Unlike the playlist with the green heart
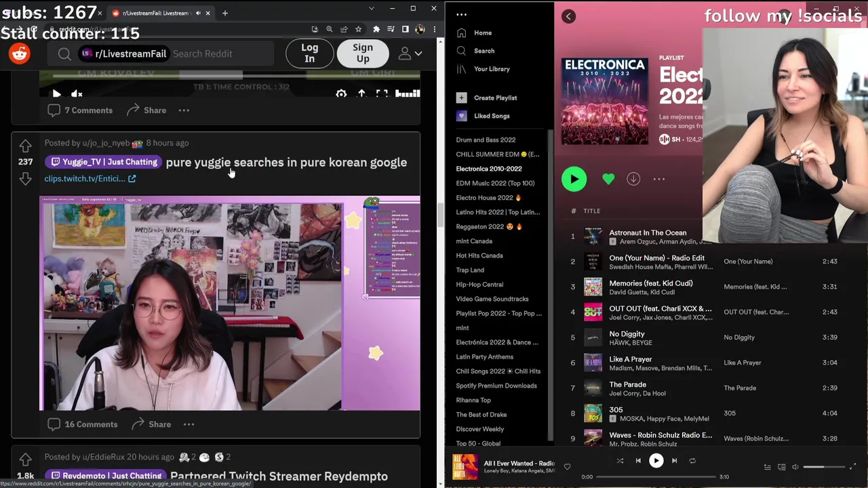Screen dimensions: 868x488 [608, 179]
